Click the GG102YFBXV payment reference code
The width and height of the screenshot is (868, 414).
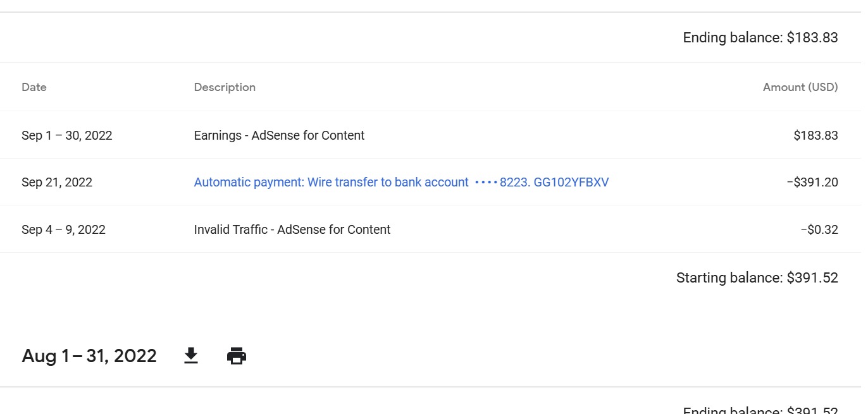571,182
